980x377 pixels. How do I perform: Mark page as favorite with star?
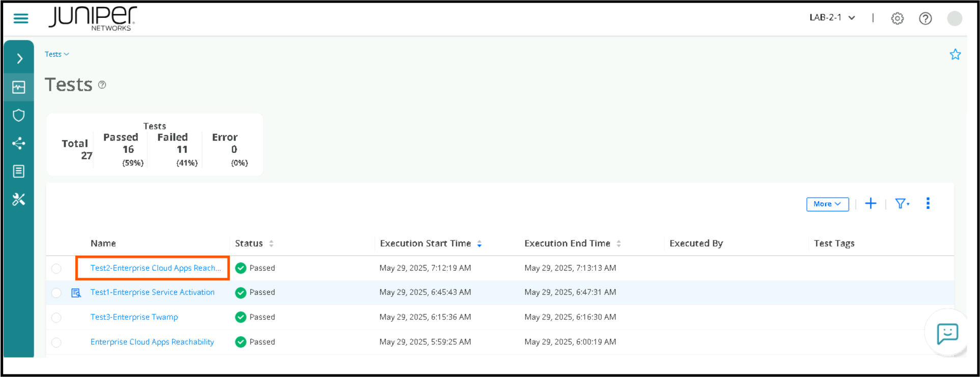[x=955, y=55]
